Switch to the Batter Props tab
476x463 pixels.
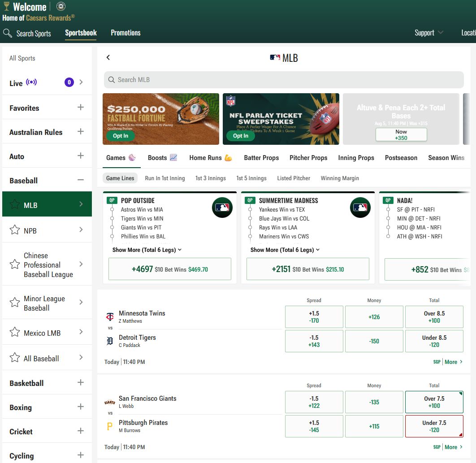tap(261, 158)
